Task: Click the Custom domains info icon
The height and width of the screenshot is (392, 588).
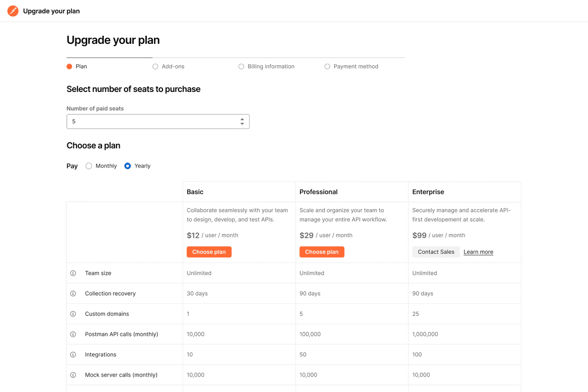Action: pos(73,313)
